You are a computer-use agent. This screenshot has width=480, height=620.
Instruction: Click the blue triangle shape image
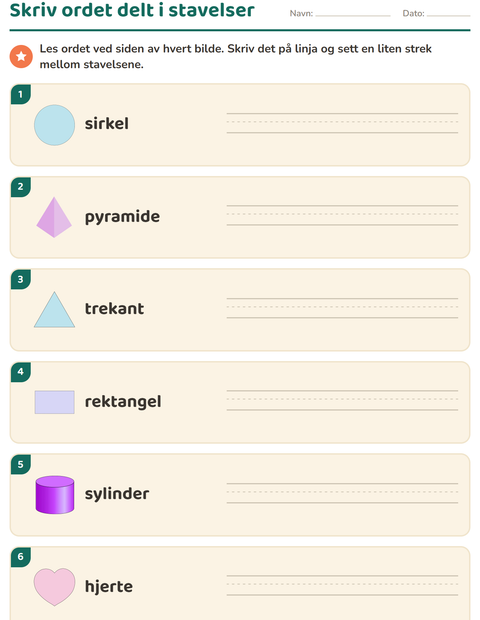pos(54,310)
